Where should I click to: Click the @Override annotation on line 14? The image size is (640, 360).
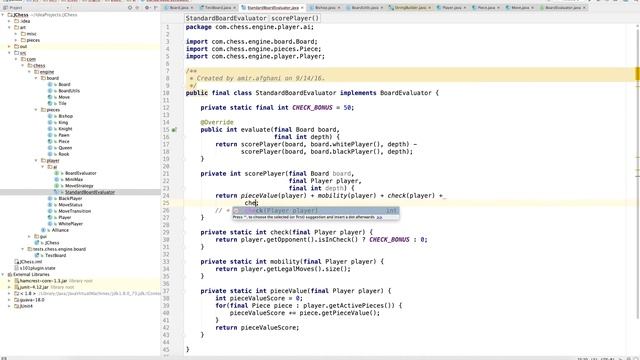[x=217, y=122]
